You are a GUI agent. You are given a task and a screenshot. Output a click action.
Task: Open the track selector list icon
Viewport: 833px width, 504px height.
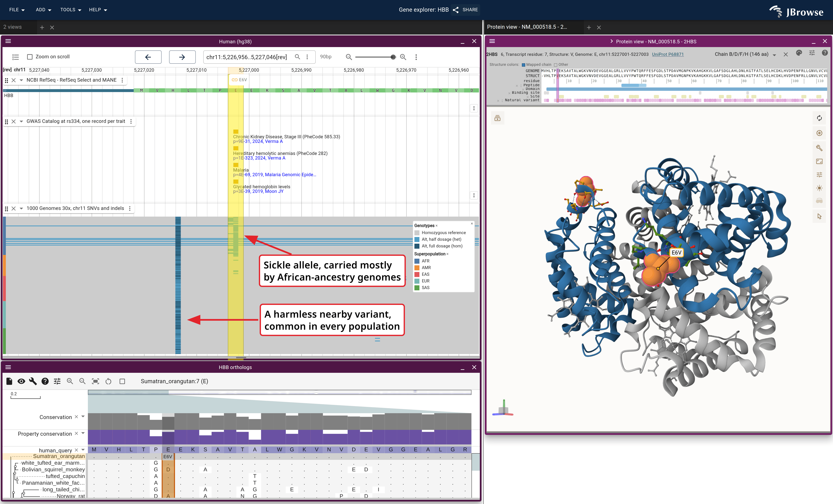click(x=16, y=57)
